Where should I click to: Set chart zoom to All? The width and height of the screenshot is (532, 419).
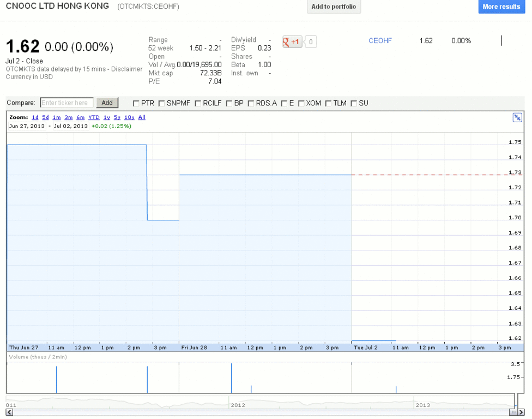[142, 117]
